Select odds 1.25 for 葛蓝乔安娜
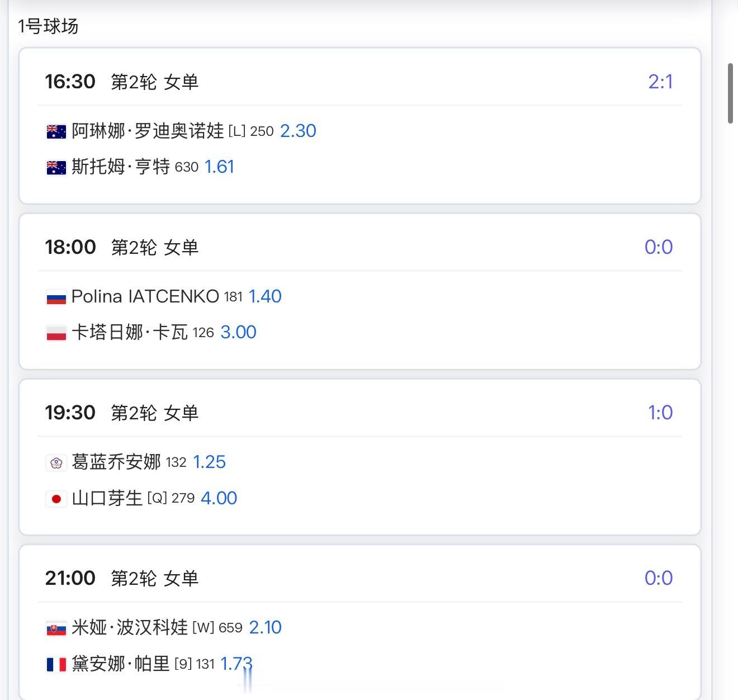The height and width of the screenshot is (700, 738). (209, 462)
